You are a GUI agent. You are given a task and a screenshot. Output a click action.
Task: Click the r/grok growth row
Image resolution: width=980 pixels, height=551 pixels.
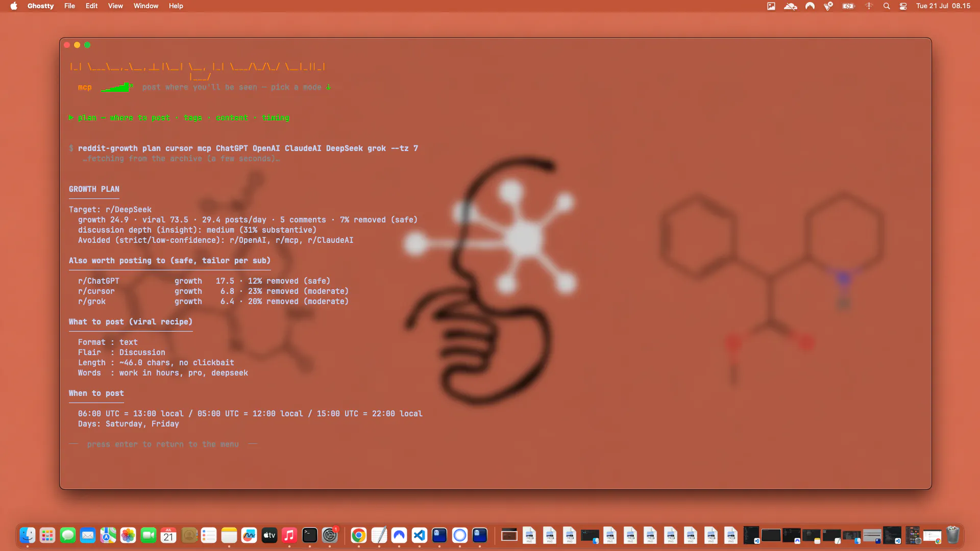pos(213,302)
